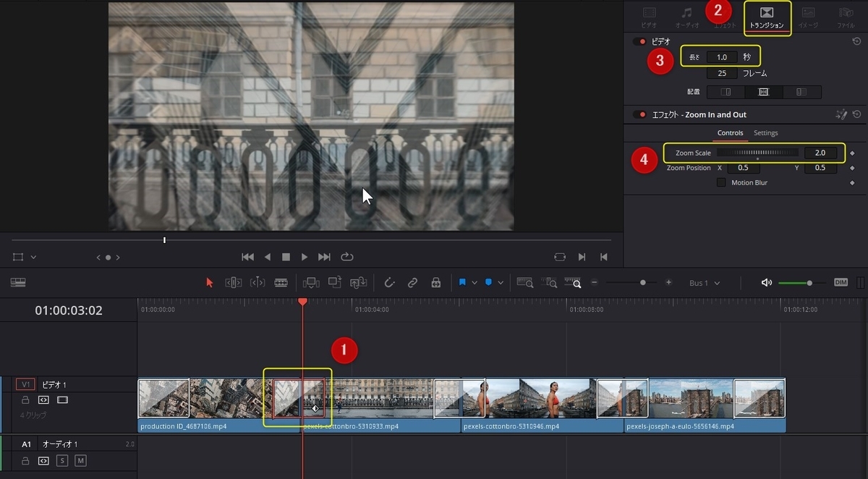Click the Insert Clip button

click(311, 283)
